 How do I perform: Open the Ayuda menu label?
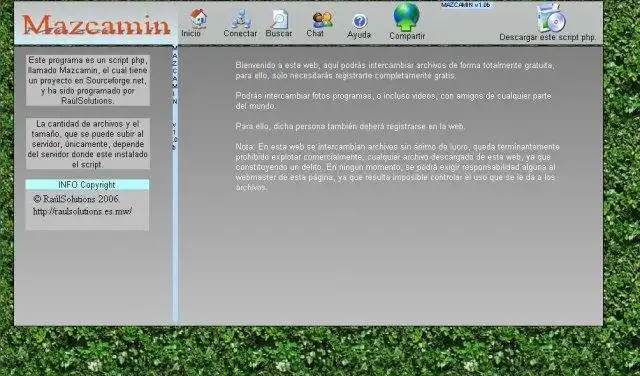[359, 35]
